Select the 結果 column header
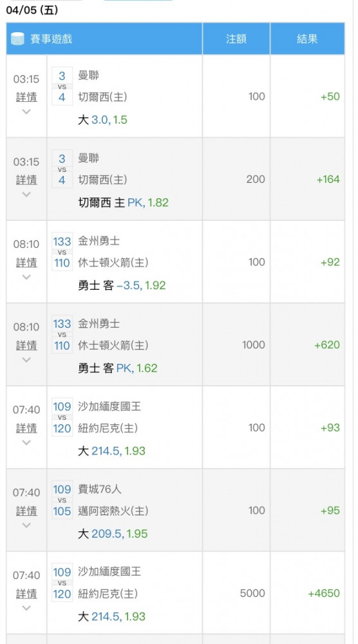358x644 pixels. [x=307, y=39]
